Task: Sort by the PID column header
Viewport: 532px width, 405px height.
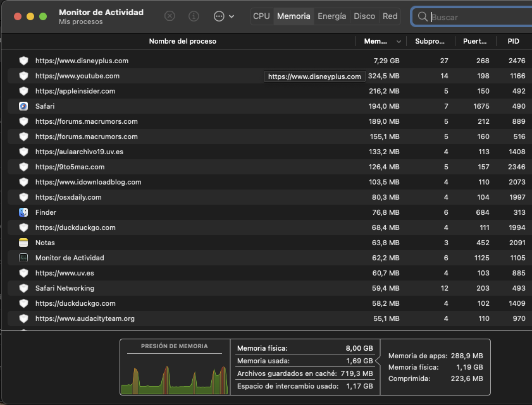Action: [x=514, y=41]
